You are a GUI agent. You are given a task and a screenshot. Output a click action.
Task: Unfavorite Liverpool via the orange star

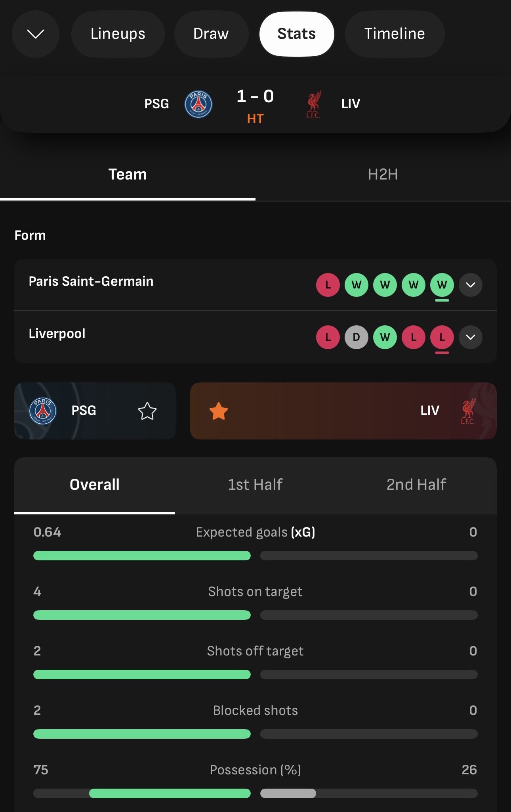[219, 411]
